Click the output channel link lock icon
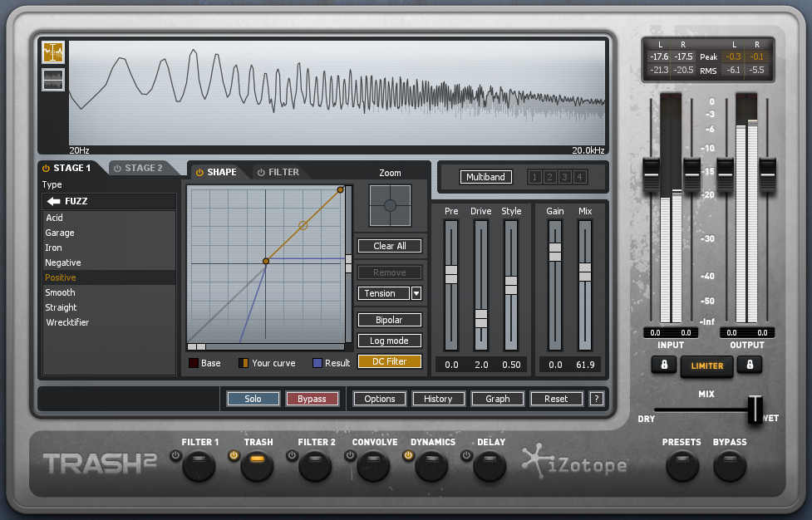Viewport: 812px width, 520px height. pyautogui.click(x=749, y=365)
